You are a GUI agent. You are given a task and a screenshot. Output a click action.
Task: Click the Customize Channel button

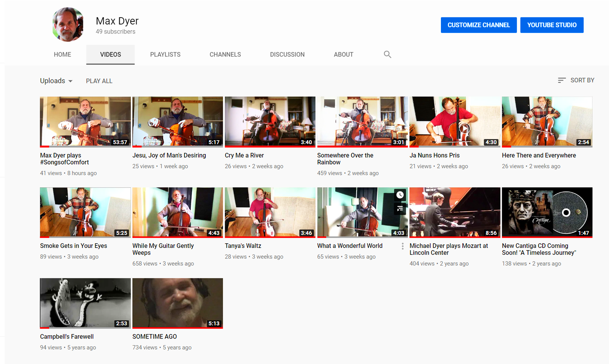pos(478,25)
